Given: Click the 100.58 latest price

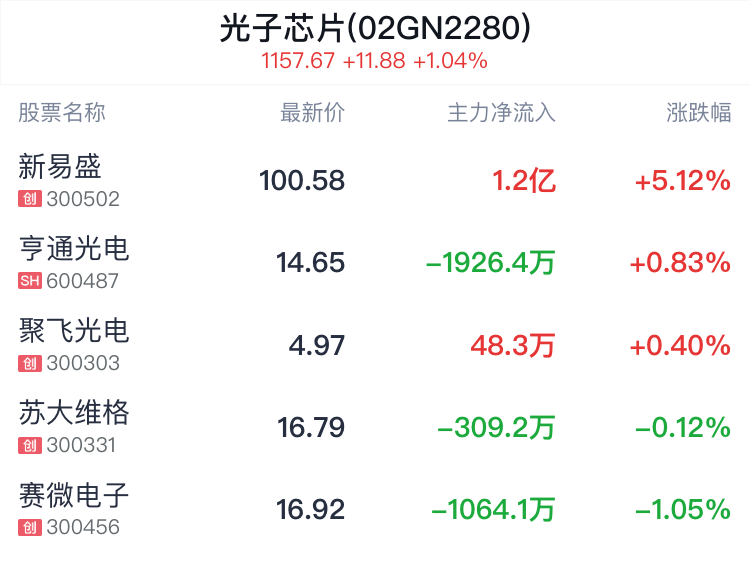Looking at the screenshot, I should 302,181.
